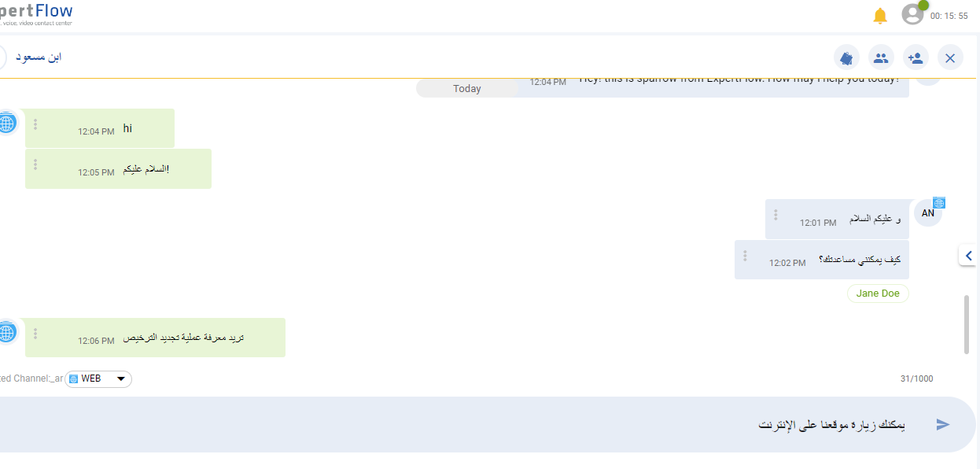Open options on the 12:06 PM customer message
This screenshot has height=469, width=980.
(35, 334)
